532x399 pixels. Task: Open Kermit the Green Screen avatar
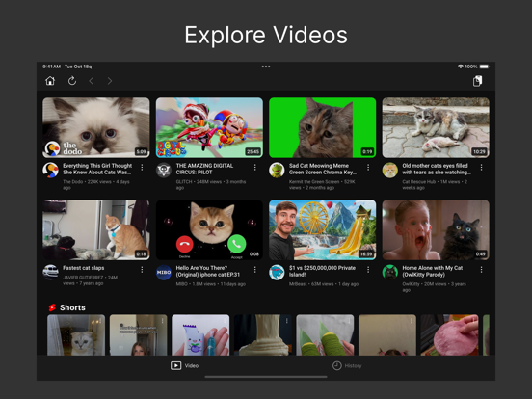[x=277, y=170]
